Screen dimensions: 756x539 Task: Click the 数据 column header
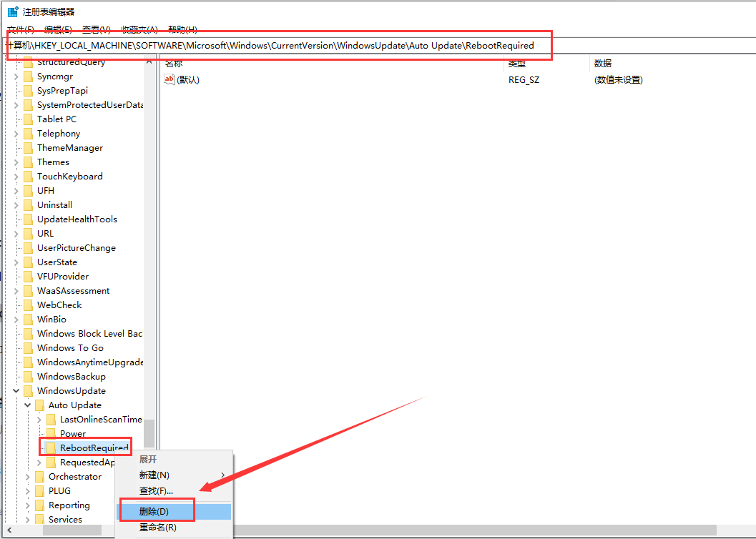672,63
